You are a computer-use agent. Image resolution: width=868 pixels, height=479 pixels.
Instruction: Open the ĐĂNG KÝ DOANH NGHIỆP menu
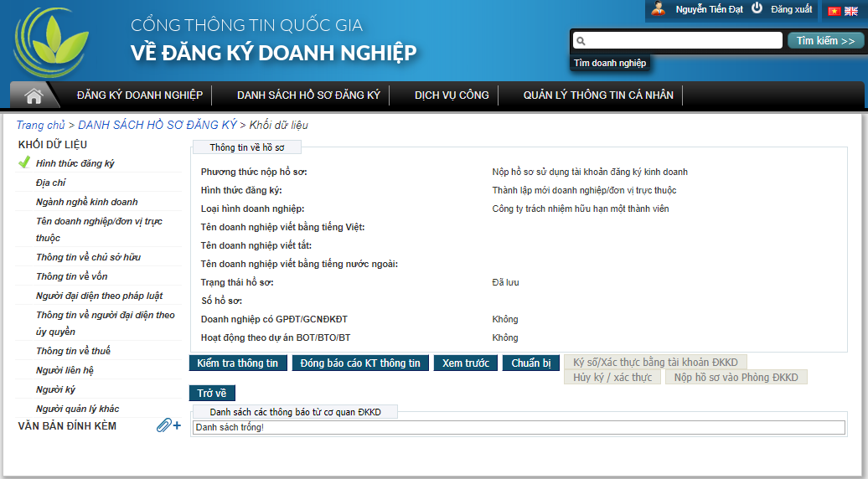pyautogui.click(x=139, y=95)
